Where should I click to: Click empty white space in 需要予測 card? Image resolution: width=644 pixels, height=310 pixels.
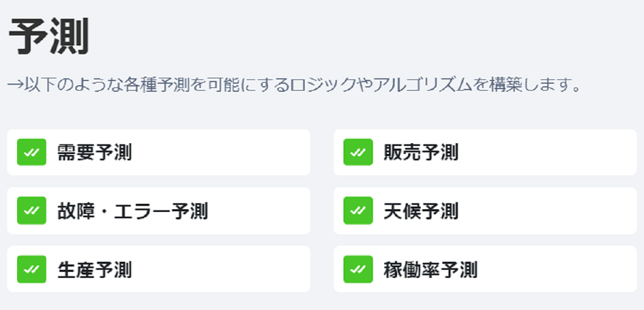(222, 152)
